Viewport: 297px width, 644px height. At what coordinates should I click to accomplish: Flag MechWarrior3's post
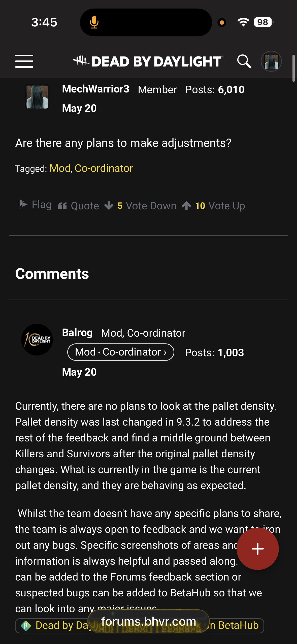[35, 205]
